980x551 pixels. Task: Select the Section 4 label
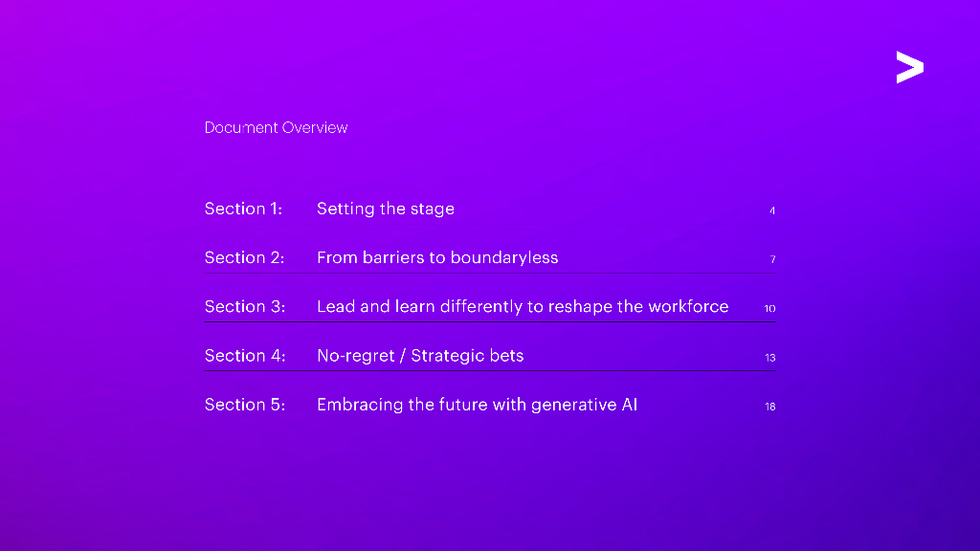tap(244, 356)
